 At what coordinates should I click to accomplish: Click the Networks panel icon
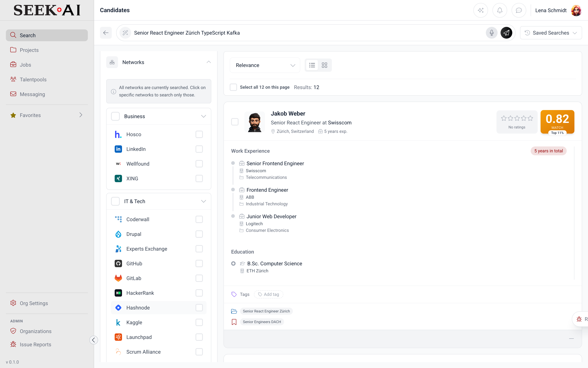(x=112, y=62)
